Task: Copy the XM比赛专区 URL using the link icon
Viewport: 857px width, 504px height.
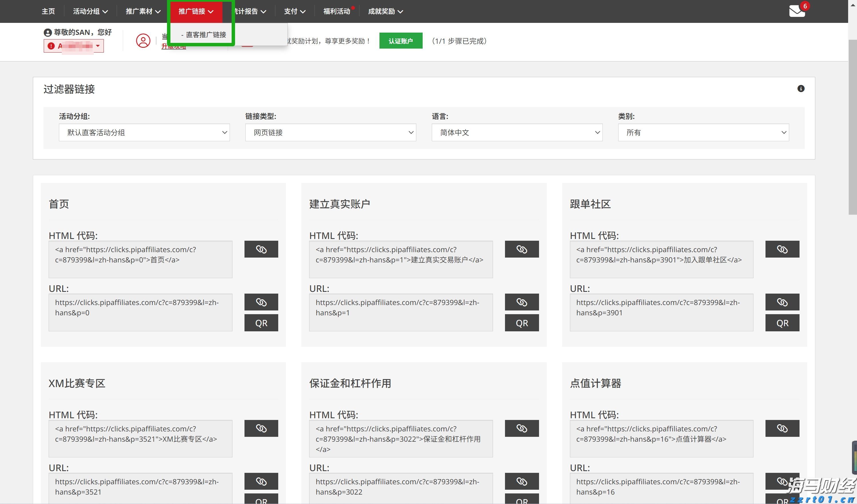Action: (261, 481)
